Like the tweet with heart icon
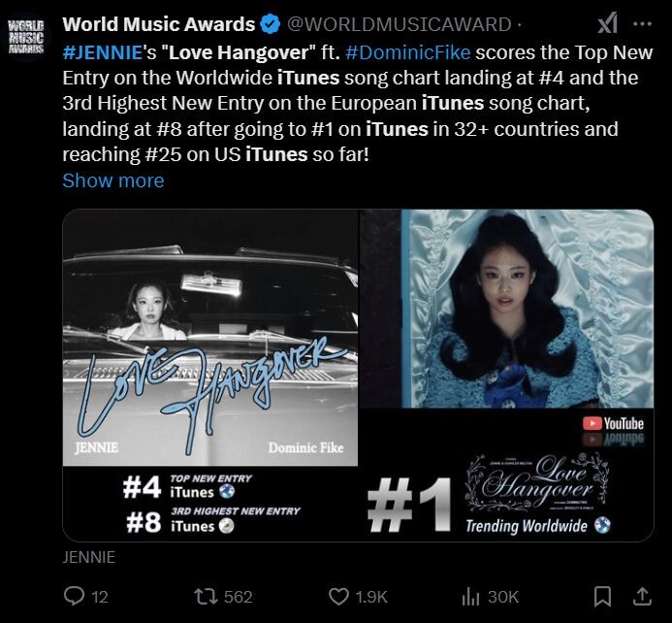The image size is (672, 623). click(338, 597)
